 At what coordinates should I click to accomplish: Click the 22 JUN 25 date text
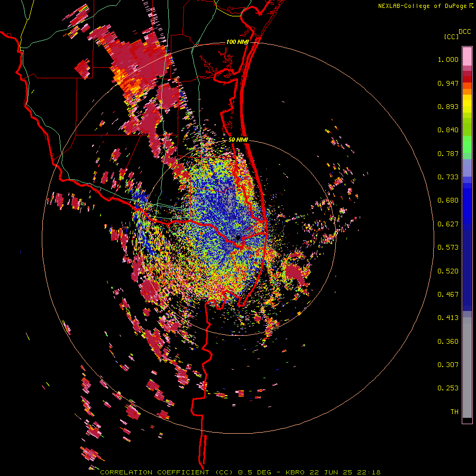331,472
